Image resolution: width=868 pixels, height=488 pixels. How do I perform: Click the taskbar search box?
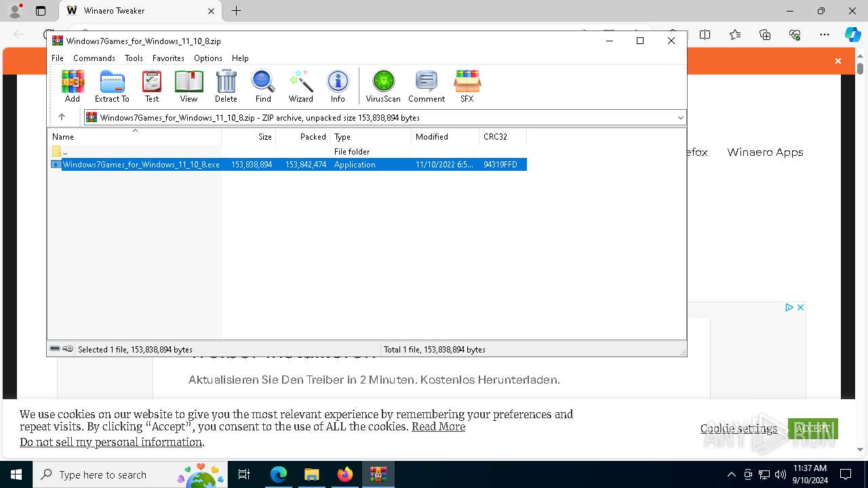point(130,474)
